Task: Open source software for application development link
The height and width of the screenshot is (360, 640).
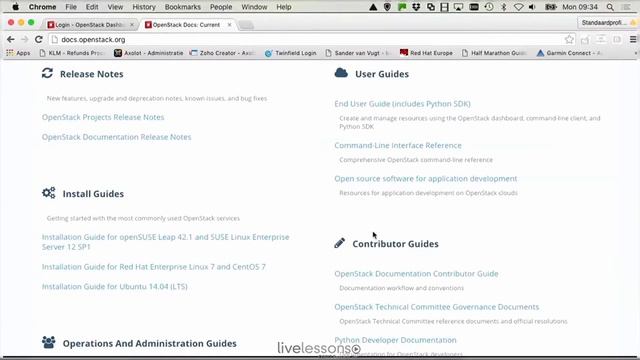Action: 426,179
